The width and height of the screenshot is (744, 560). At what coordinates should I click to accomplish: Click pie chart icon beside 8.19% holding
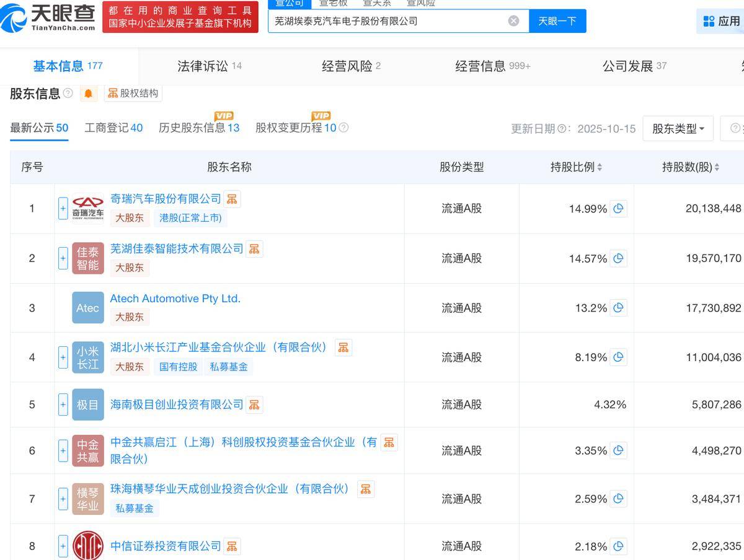(618, 357)
